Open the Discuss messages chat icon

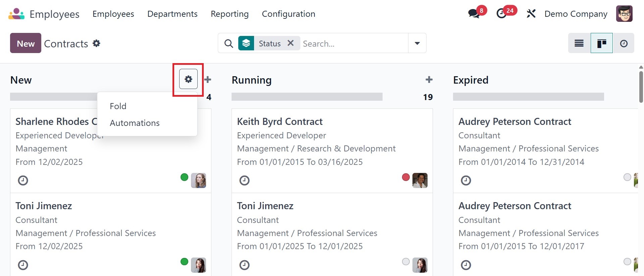pyautogui.click(x=474, y=14)
